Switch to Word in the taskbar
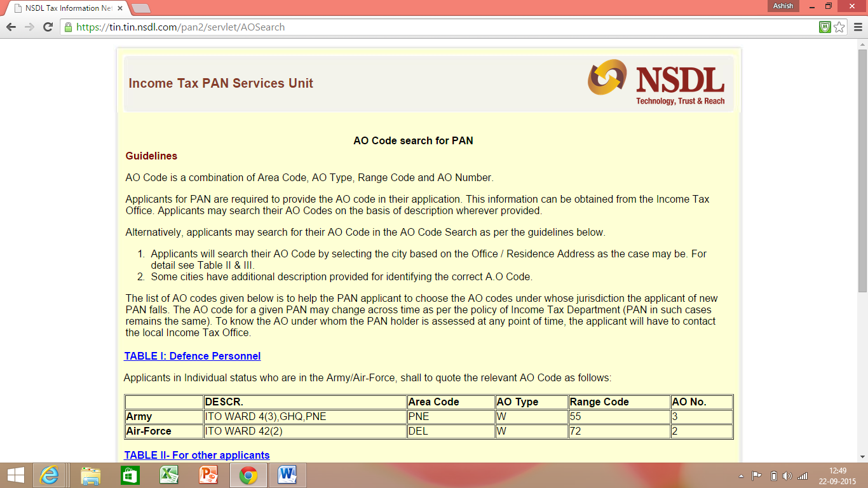Viewport: 868px width, 488px height. click(288, 475)
